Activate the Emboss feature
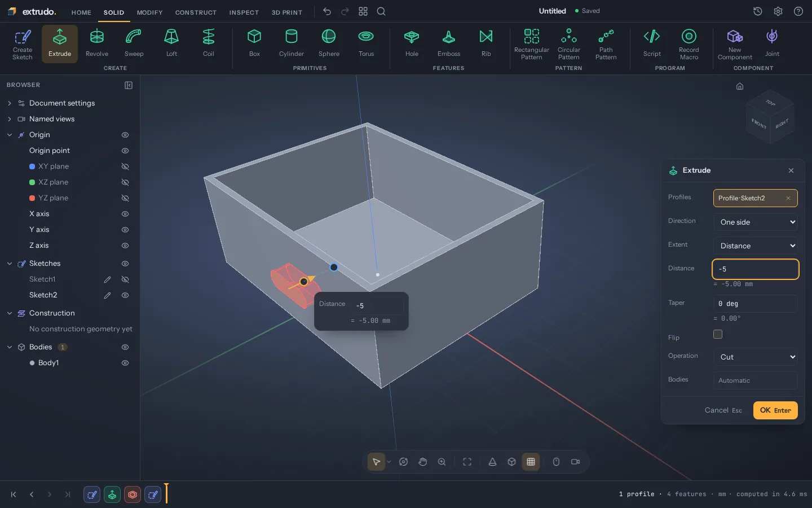Viewport: 812px width, 508px height. pos(449,43)
